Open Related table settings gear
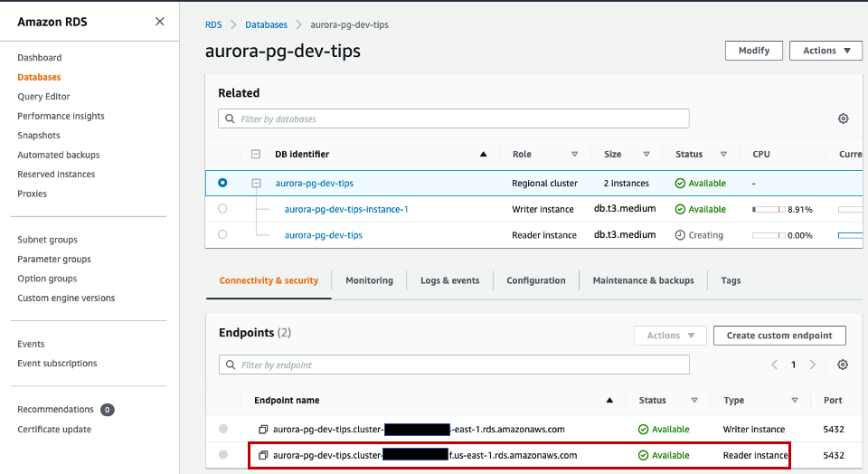 843,118
